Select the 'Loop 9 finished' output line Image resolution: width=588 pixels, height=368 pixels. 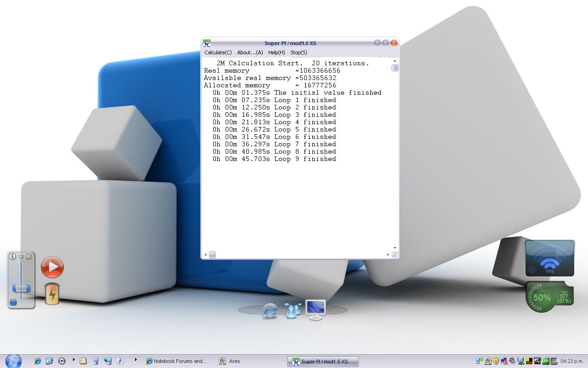point(274,159)
